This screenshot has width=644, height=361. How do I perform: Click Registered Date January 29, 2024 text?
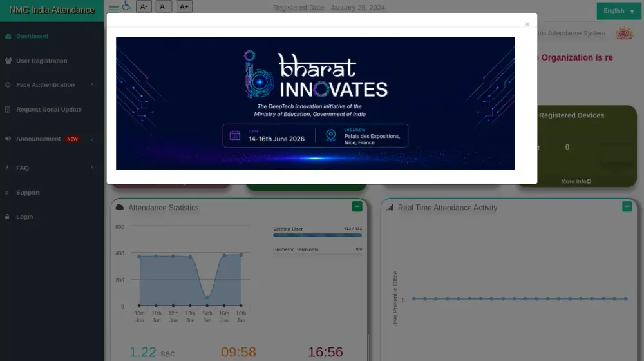coord(329,7)
